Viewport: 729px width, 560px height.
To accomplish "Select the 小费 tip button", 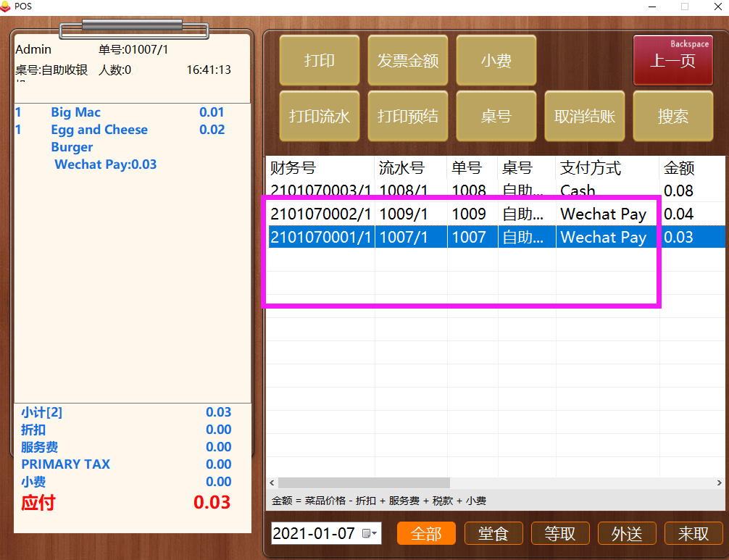I will click(x=496, y=60).
